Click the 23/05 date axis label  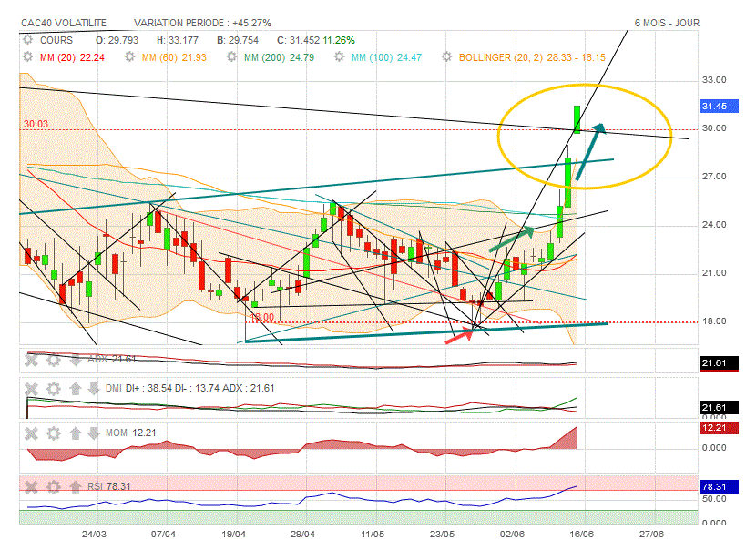442,535
